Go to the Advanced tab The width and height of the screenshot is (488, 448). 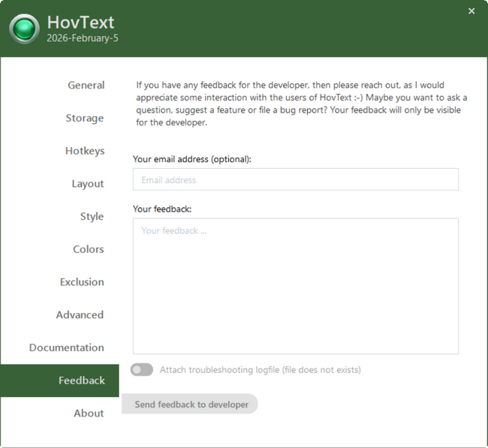pos(80,315)
